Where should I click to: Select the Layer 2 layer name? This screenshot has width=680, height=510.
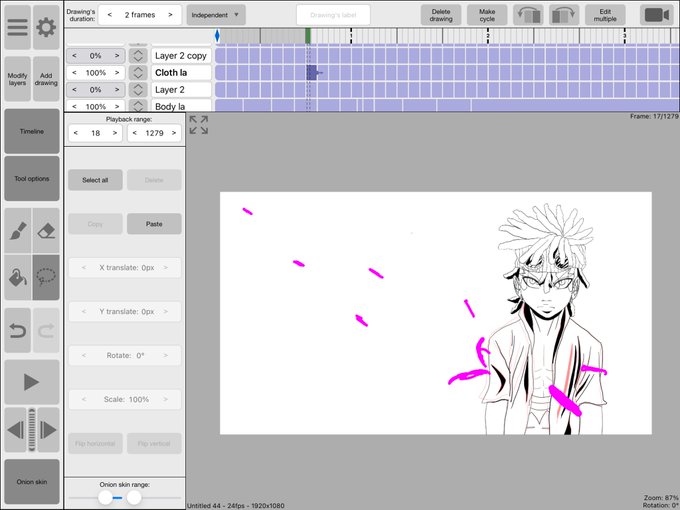coord(181,90)
